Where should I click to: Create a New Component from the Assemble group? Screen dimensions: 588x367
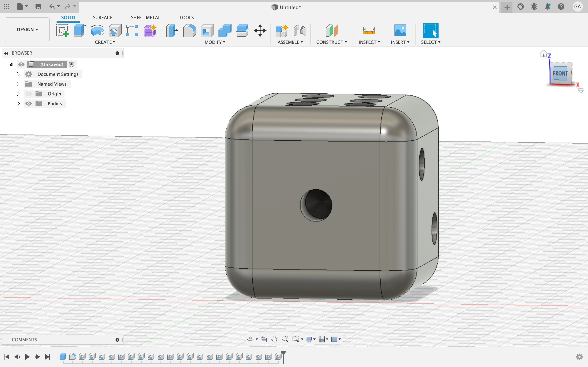[x=282, y=31]
